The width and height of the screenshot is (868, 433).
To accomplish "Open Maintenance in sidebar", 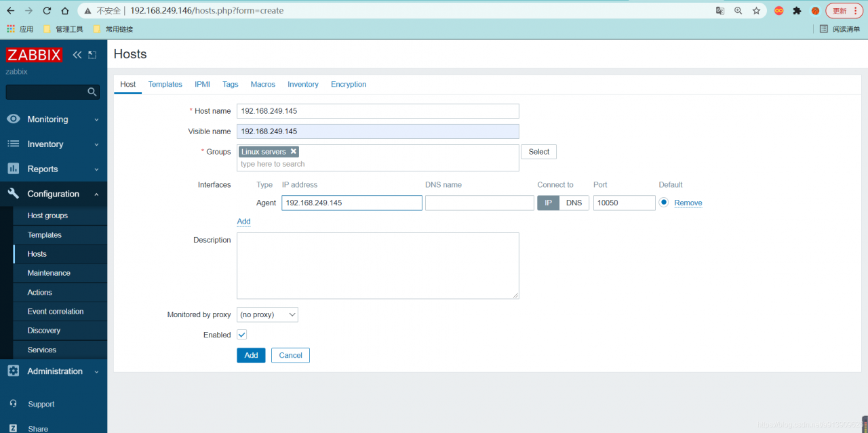I will click(60, 273).
